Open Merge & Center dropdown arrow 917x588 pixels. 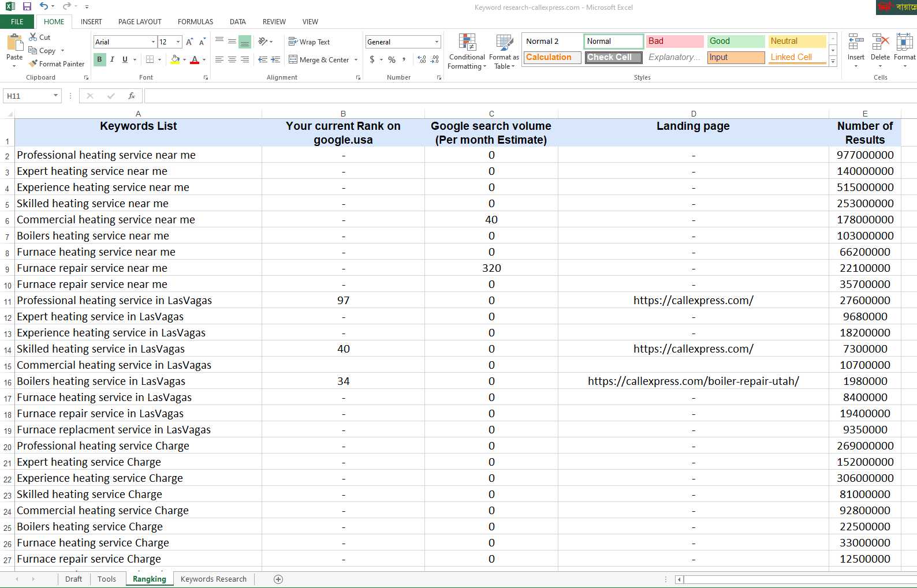point(356,59)
